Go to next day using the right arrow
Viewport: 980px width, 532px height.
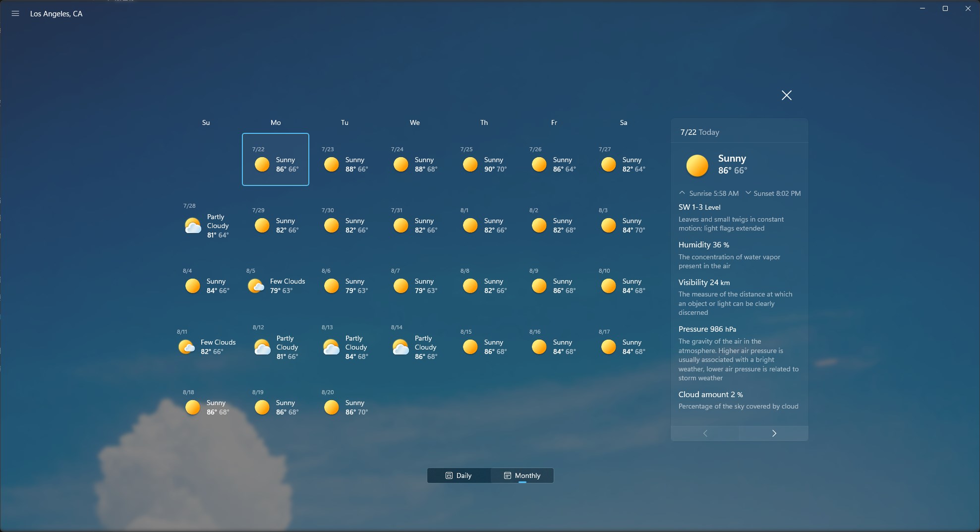point(774,433)
